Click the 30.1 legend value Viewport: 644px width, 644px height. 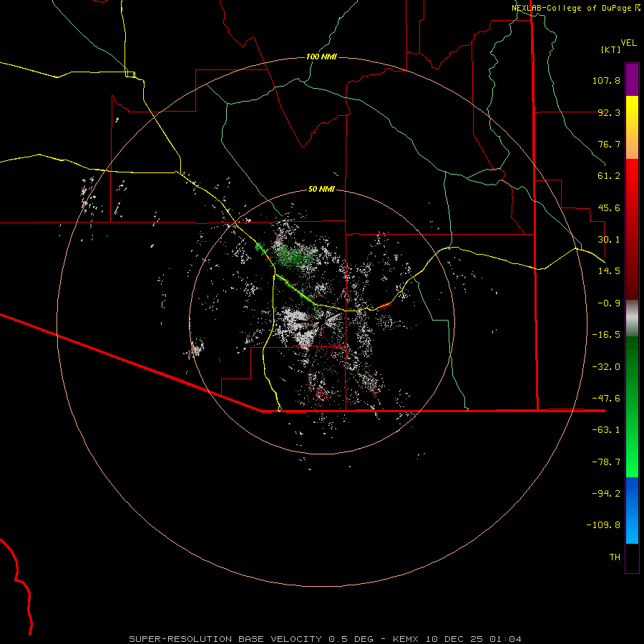click(609, 240)
